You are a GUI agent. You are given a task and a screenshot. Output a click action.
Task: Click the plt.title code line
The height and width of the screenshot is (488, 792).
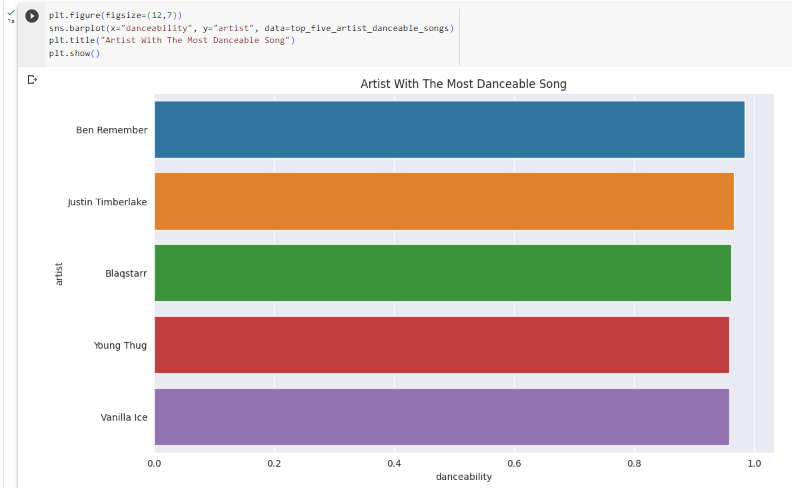[172, 40]
